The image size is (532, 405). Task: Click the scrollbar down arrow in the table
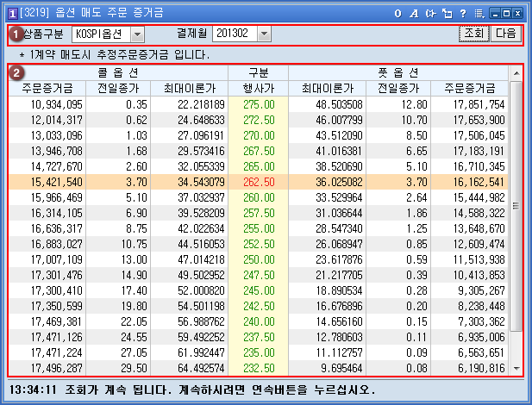point(516,367)
